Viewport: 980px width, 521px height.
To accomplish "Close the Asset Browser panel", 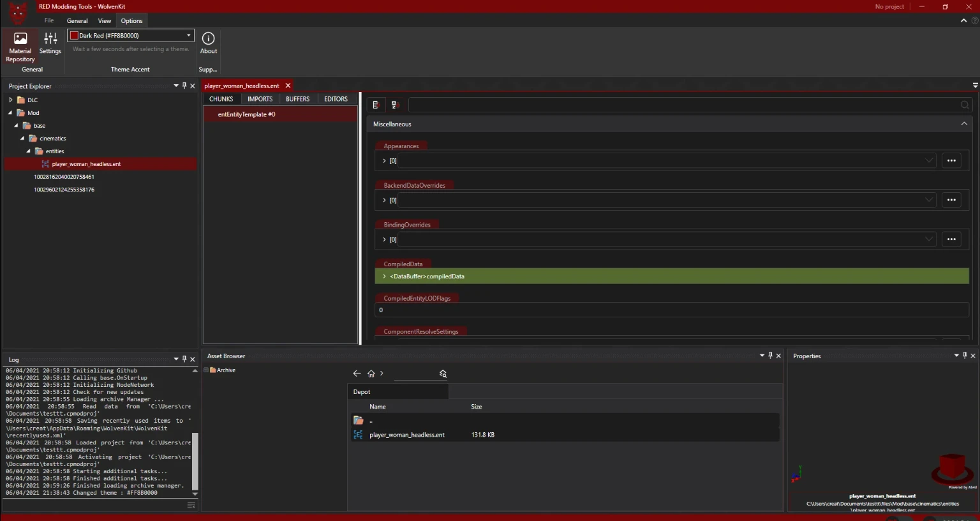I will pos(778,356).
